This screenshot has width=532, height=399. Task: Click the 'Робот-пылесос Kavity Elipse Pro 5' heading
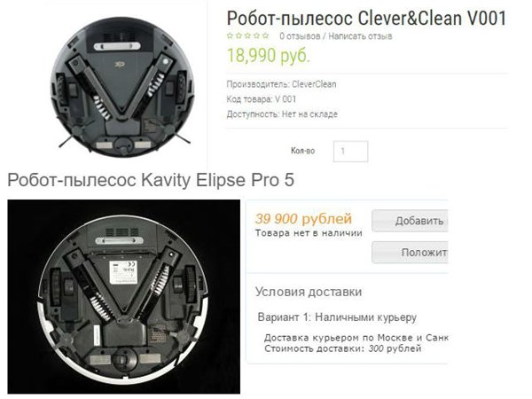[x=151, y=180]
